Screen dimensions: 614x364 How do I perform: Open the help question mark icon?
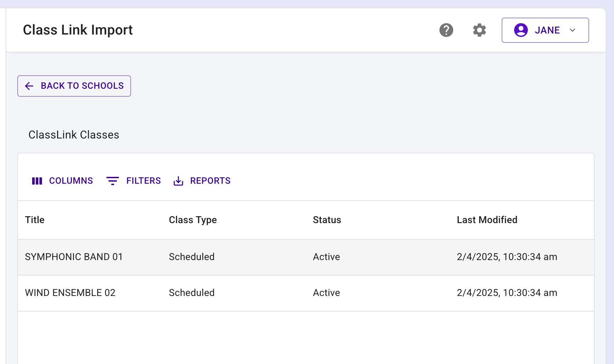click(446, 30)
